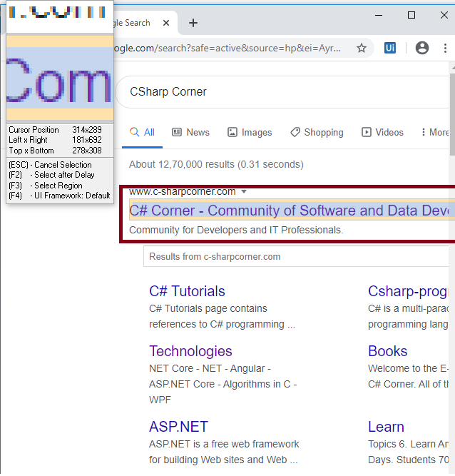Open the Csharp-programming sitelink

pos(408,291)
